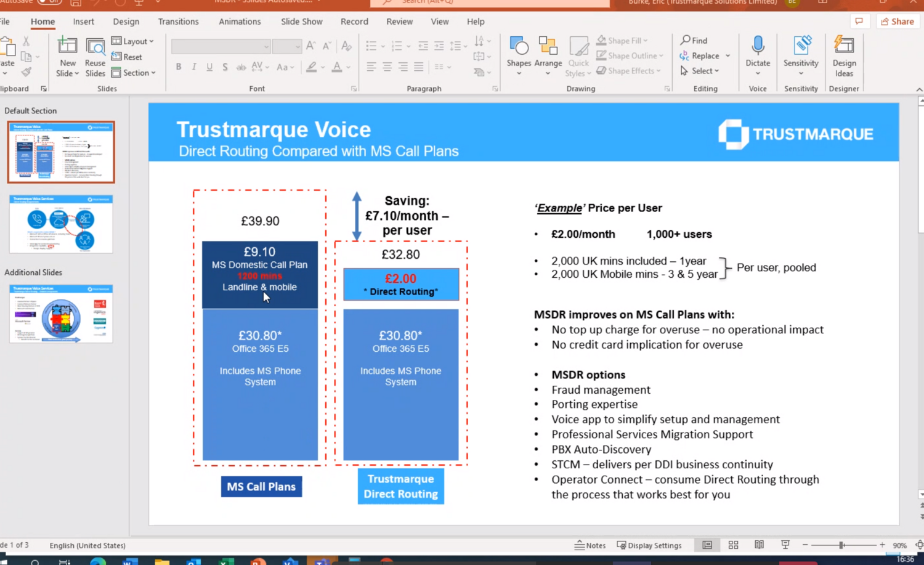Start Dictate voice input

click(758, 55)
